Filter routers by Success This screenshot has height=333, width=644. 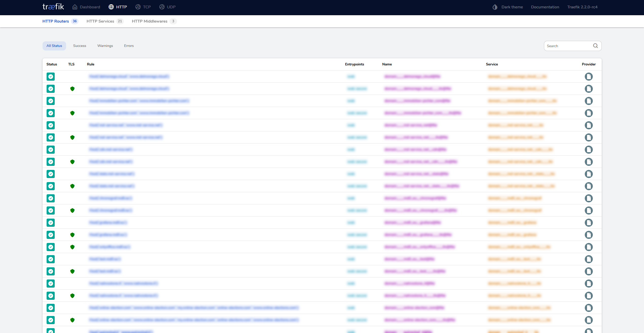point(80,46)
